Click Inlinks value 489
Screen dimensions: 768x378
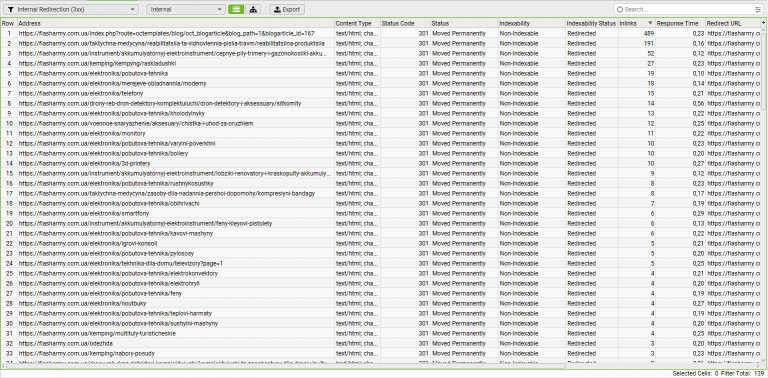tap(649, 33)
